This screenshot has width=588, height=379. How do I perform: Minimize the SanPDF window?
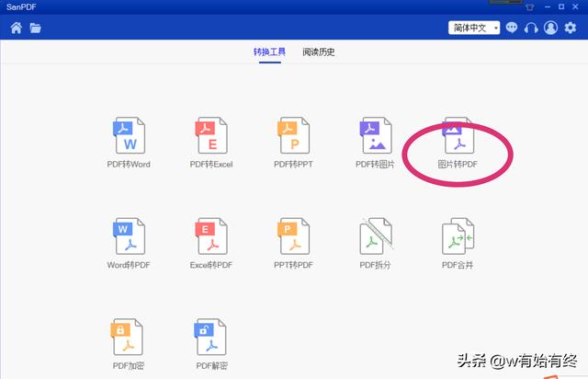tap(548, 6)
